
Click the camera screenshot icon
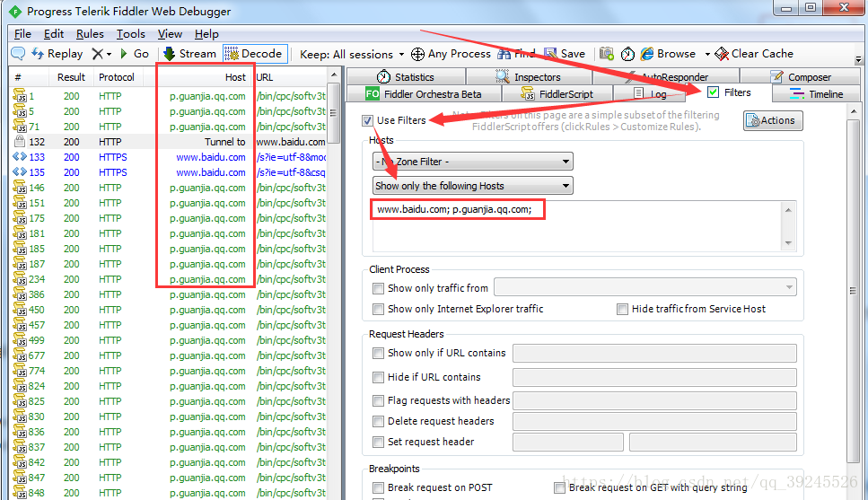607,54
